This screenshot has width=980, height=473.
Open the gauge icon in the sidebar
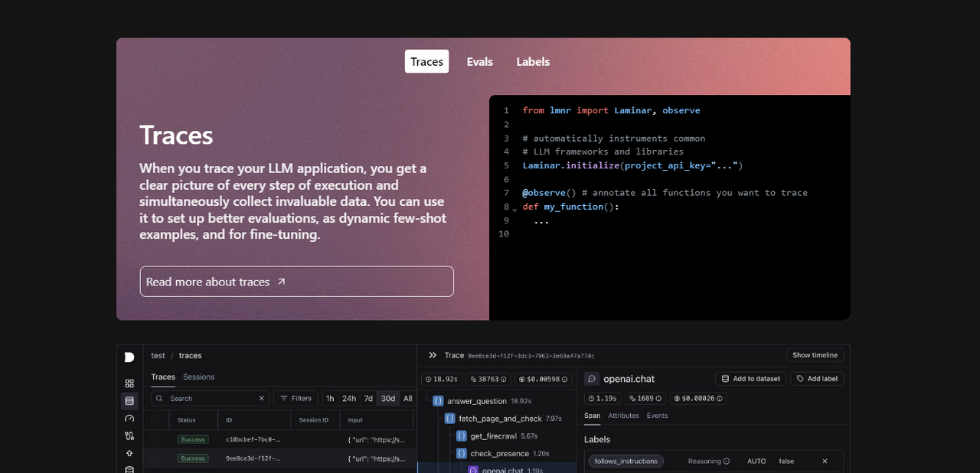(x=129, y=419)
